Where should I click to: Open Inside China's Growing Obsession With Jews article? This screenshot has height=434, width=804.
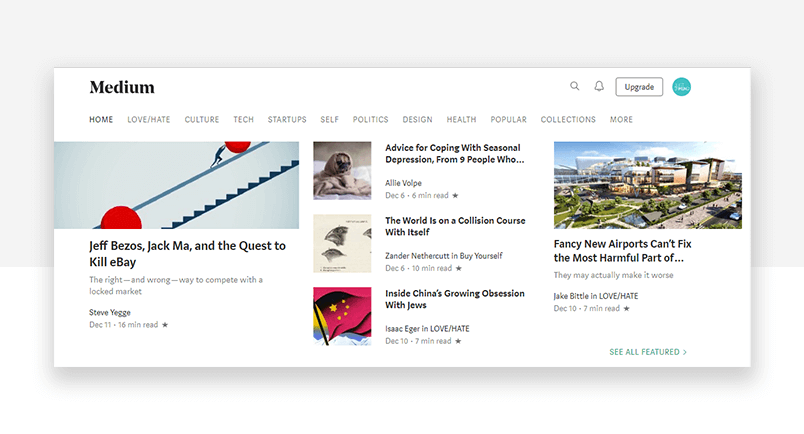455,299
